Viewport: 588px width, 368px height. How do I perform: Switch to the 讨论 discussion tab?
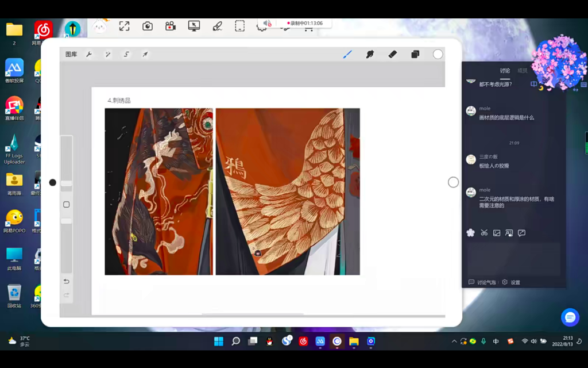coord(505,71)
